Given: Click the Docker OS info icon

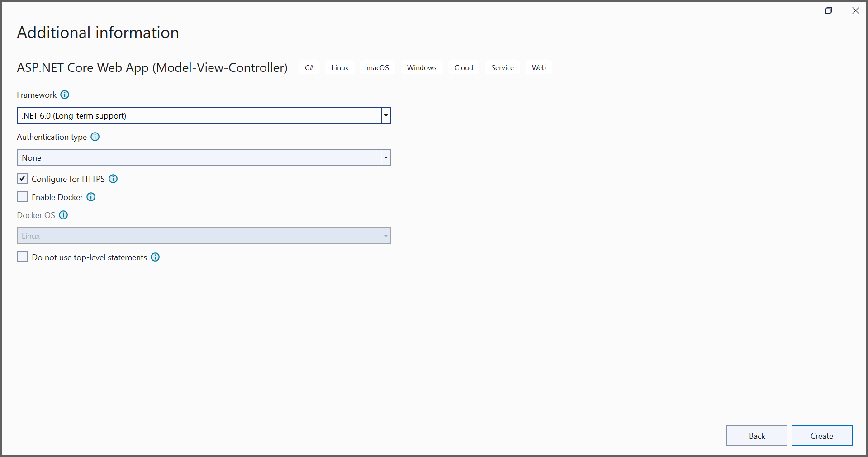Looking at the screenshot, I should tap(63, 215).
